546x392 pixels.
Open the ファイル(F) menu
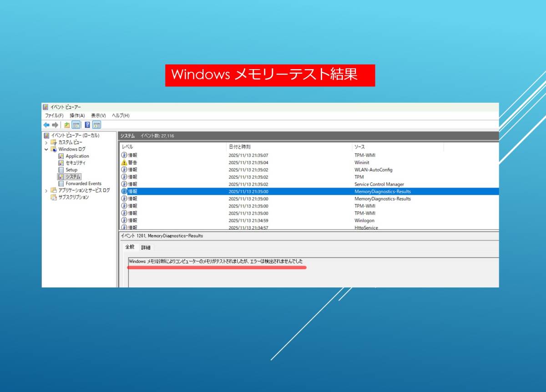click(54, 116)
